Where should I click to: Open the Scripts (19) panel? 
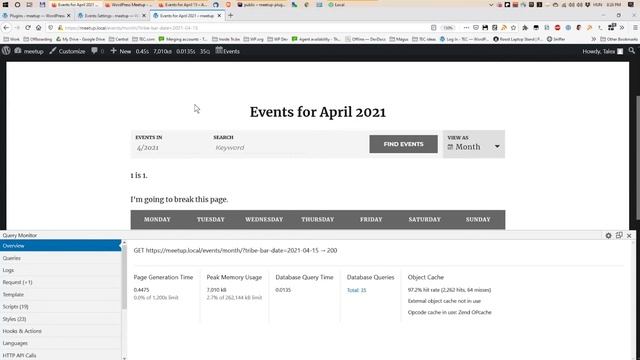(x=60, y=307)
